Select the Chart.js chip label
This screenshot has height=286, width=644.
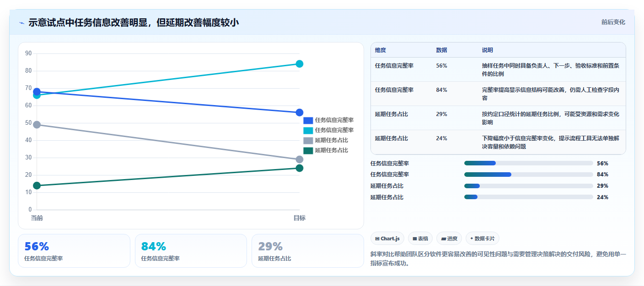390,238
